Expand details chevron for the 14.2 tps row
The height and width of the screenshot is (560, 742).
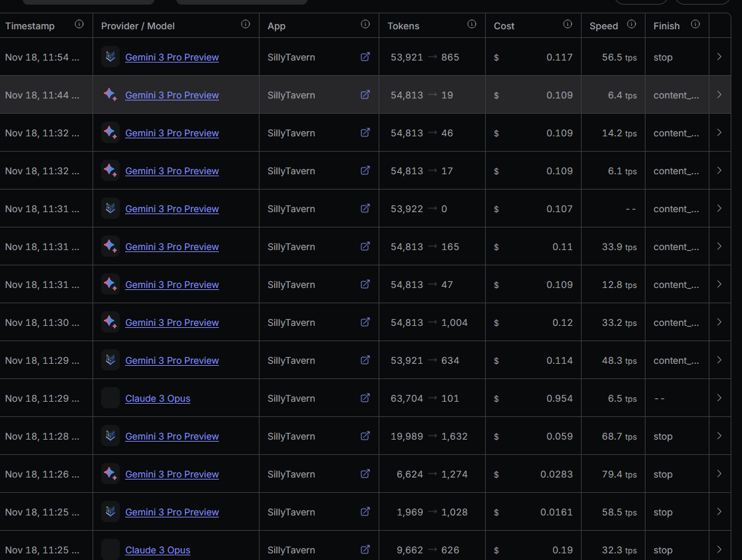(x=719, y=132)
